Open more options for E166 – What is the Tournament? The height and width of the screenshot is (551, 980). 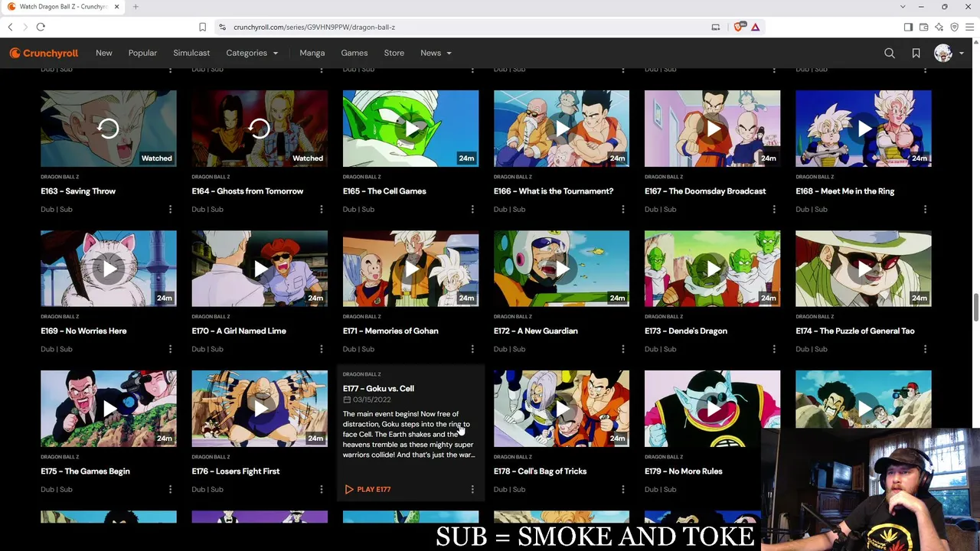click(622, 209)
